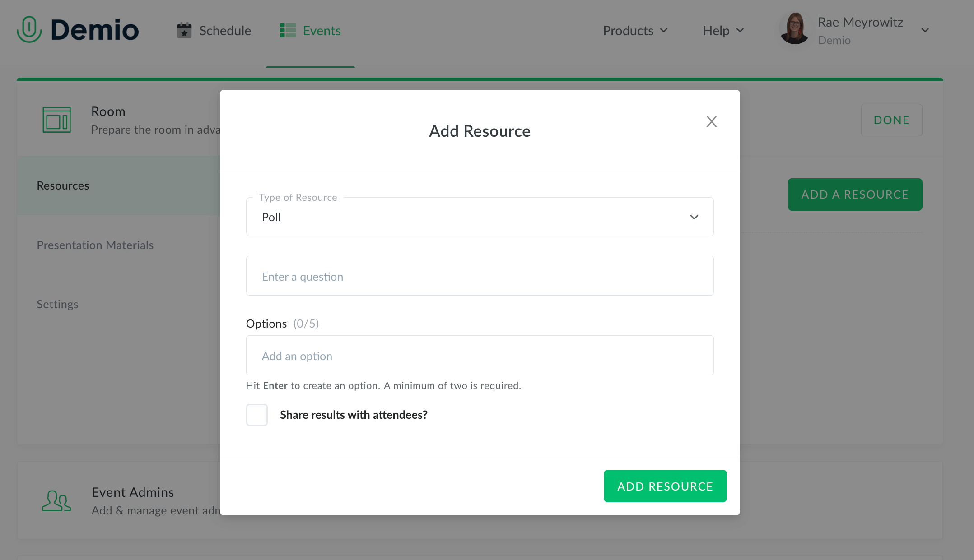974x560 pixels.
Task: Click the Enter a question field
Action: 479,276
